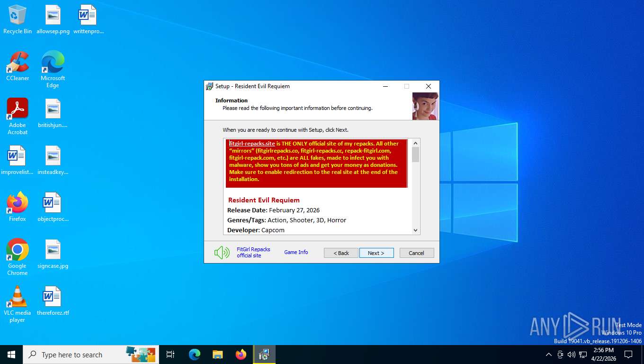
Task: Click the Developer: Capcom line
Action: click(256, 230)
